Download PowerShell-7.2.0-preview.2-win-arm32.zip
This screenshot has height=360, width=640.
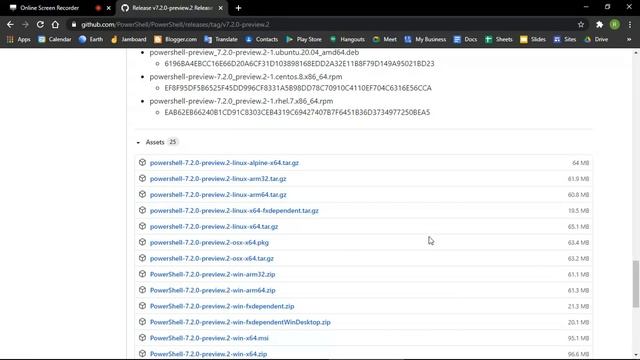[x=212, y=274]
